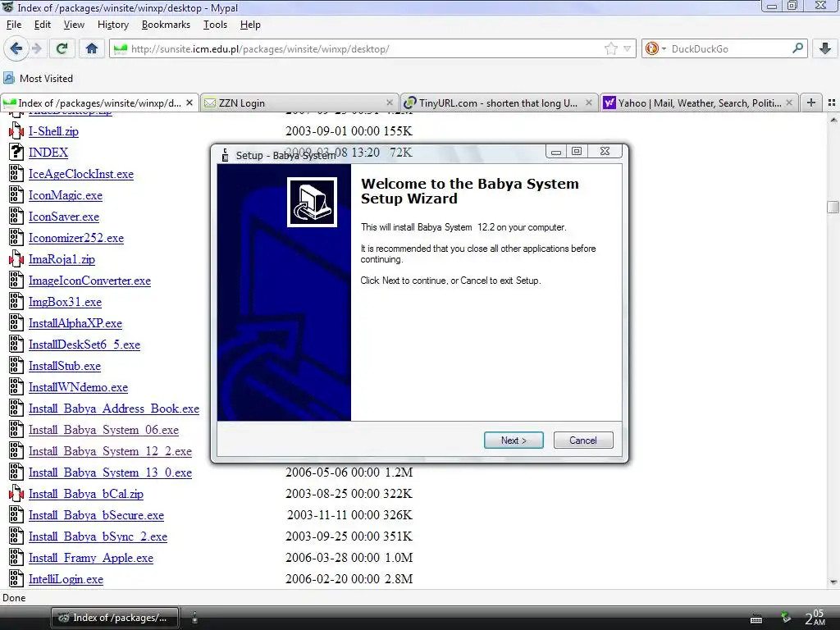Open the list all tabs button
Image resolution: width=840 pixels, height=630 pixels.
click(x=832, y=103)
